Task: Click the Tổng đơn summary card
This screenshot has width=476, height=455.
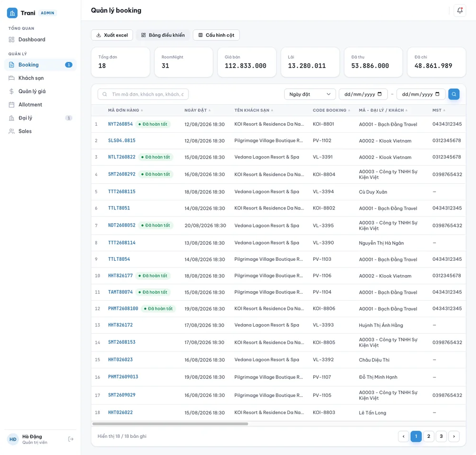Action: point(120,62)
